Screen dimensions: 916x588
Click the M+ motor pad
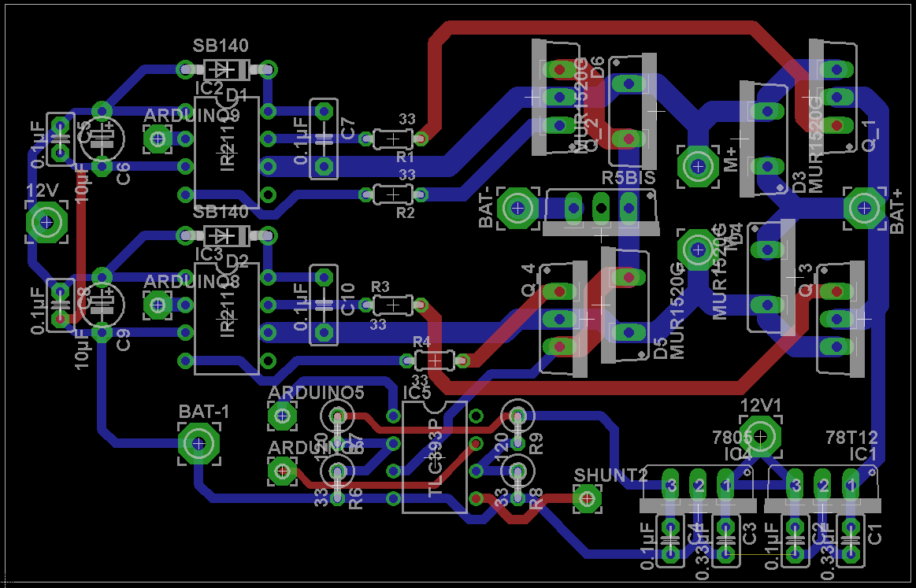[x=698, y=166]
